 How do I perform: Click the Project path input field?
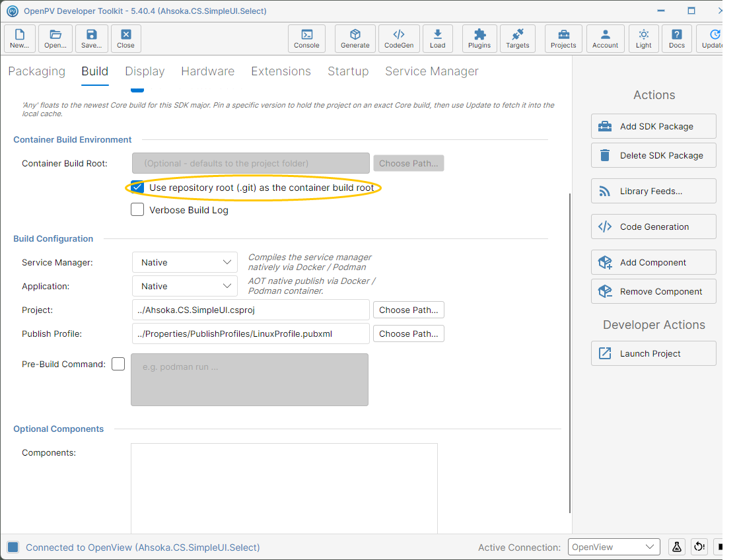pos(250,310)
